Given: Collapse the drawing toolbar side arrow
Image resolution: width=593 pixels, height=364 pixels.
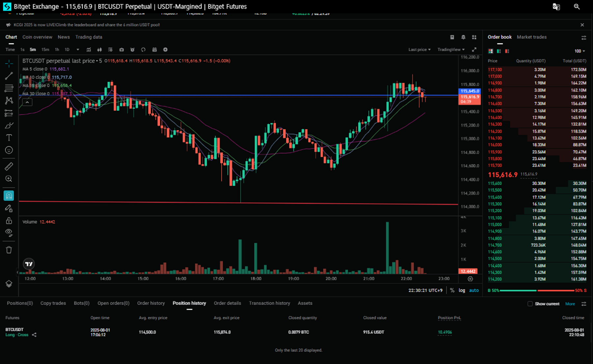Looking at the screenshot, I should coord(17,272).
